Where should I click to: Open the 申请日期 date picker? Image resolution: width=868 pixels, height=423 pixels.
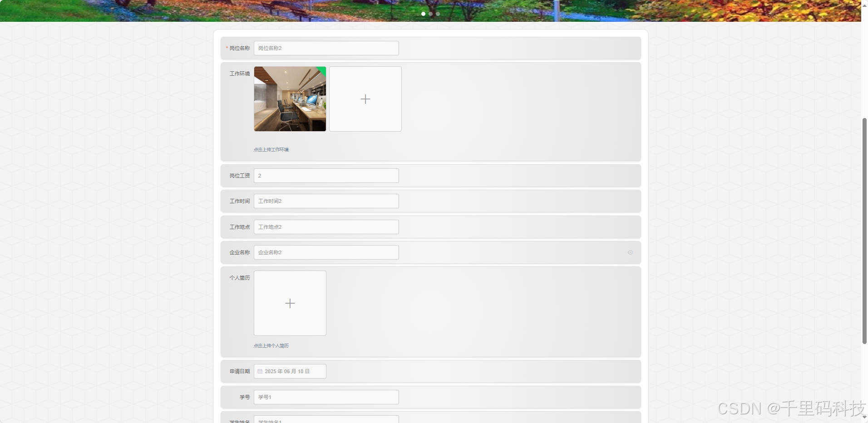tap(290, 371)
